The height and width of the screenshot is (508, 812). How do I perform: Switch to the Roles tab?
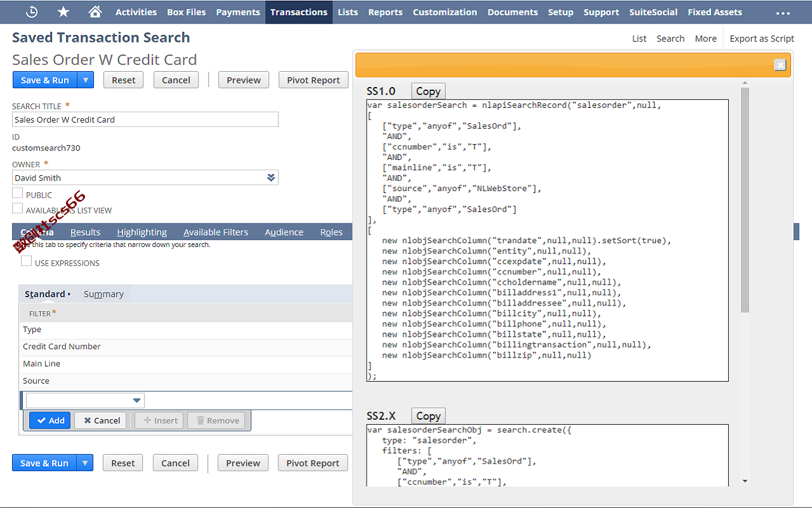pos(331,232)
